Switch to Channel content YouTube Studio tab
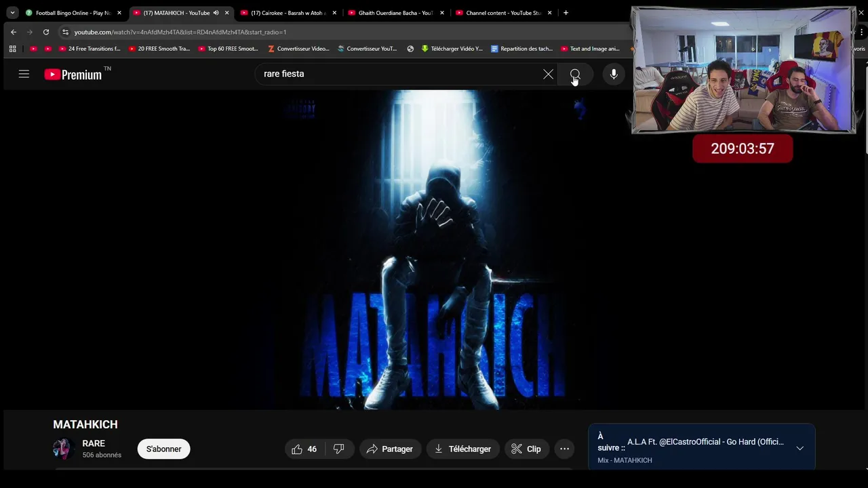The width and height of the screenshot is (868, 488). pyautogui.click(x=503, y=13)
